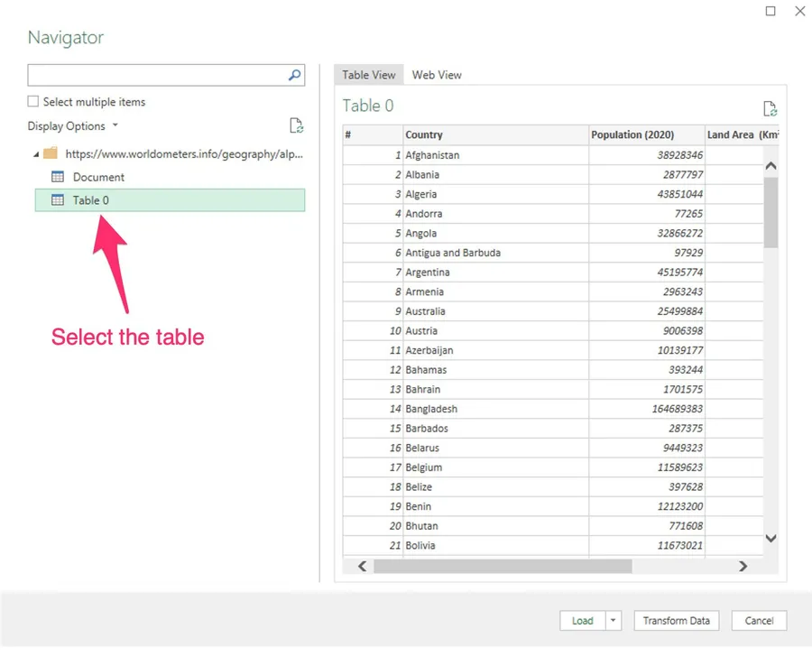Viewport: 812px width, 666px height.
Task: Open the Load button dropdown arrow
Action: coord(614,621)
